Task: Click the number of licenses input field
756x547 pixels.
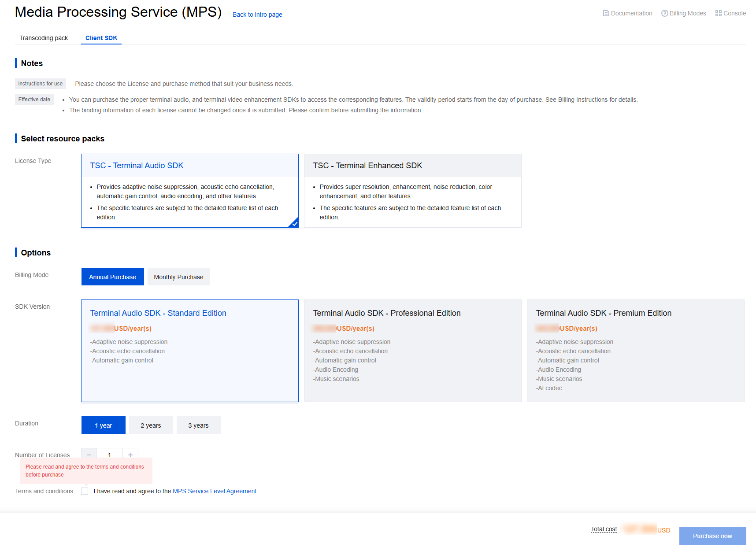Action: (110, 455)
